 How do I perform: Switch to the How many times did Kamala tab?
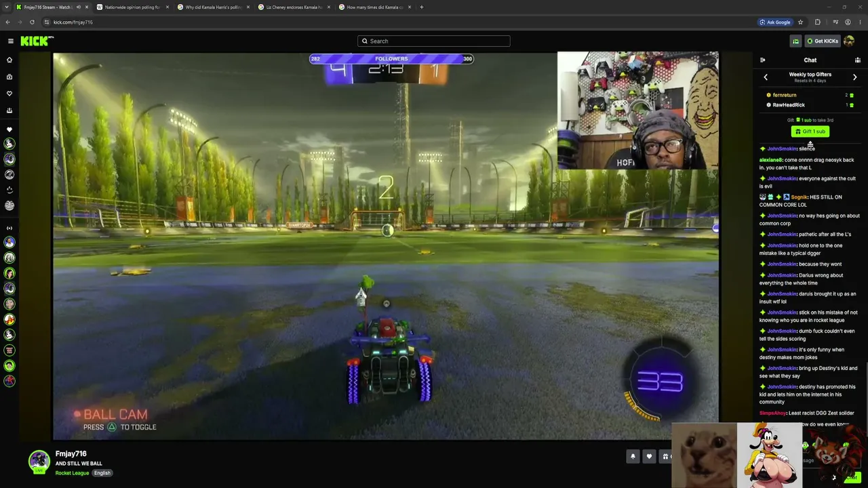(x=374, y=7)
